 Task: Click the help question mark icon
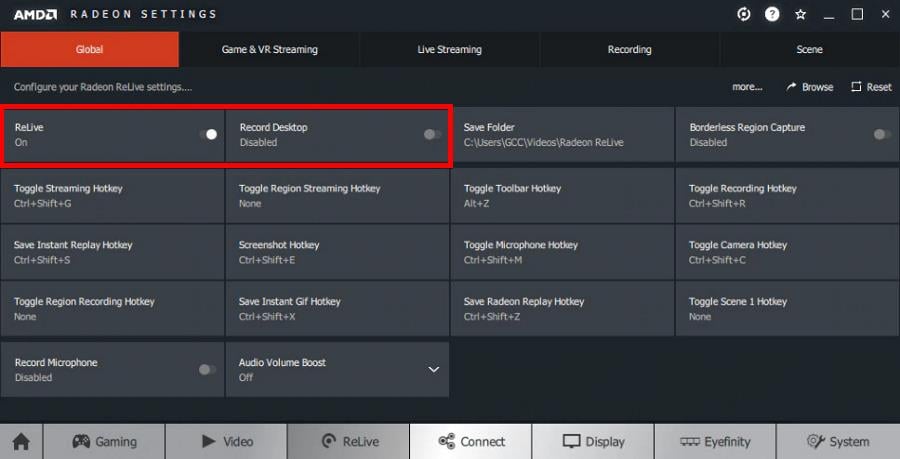(x=772, y=14)
